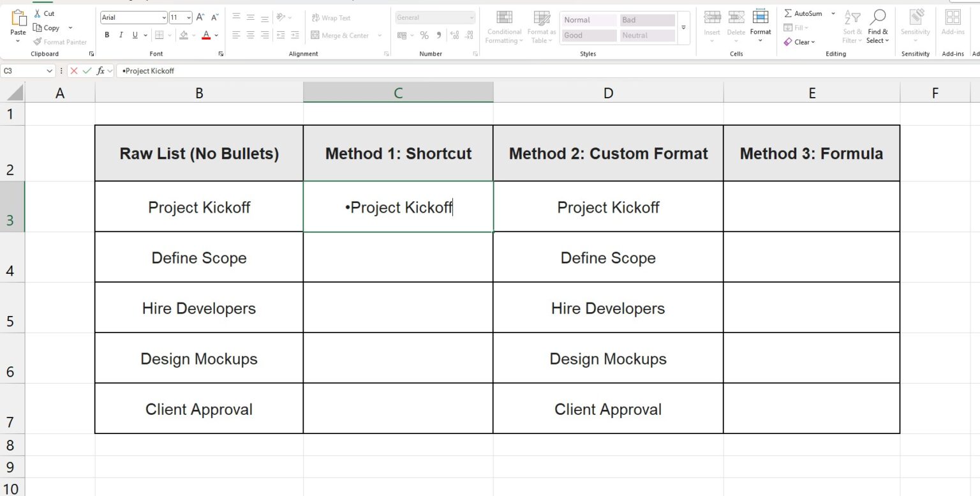Click the Copy icon in Clipboard group
The height and width of the screenshot is (496, 980).
click(38, 27)
